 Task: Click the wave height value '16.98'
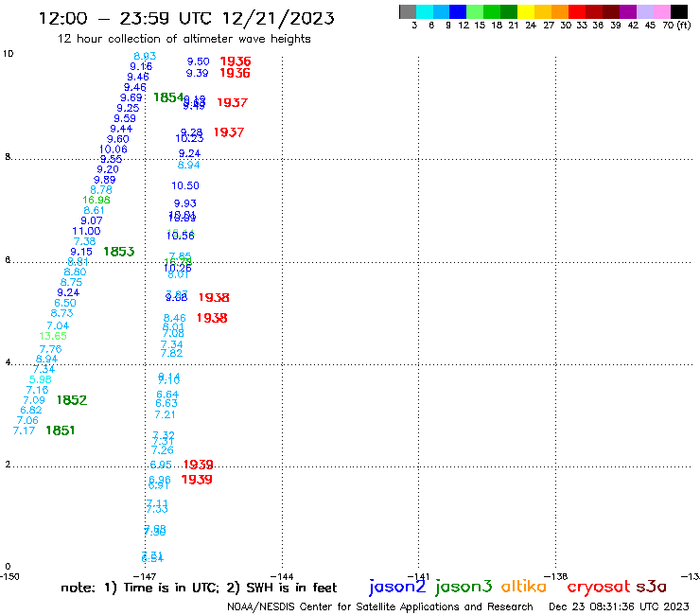tap(96, 200)
